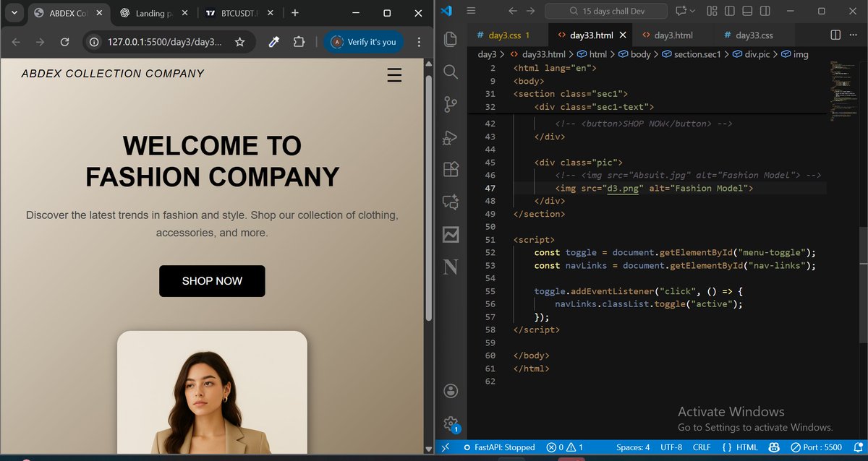The width and height of the screenshot is (868, 461).
Task: Open the body breadcrumb dropdown
Action: tap(640, 54)
